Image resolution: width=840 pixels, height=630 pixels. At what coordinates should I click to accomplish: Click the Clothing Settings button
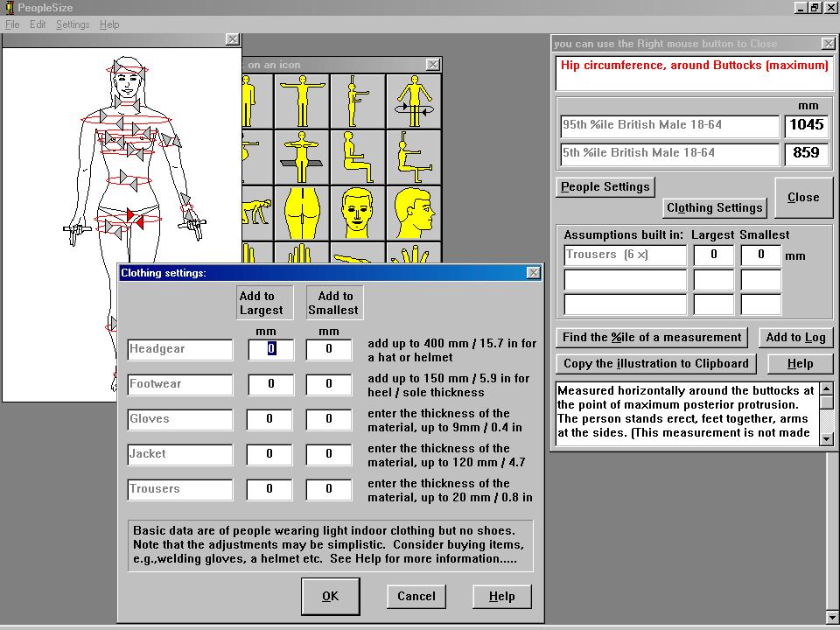click(715, 208)
